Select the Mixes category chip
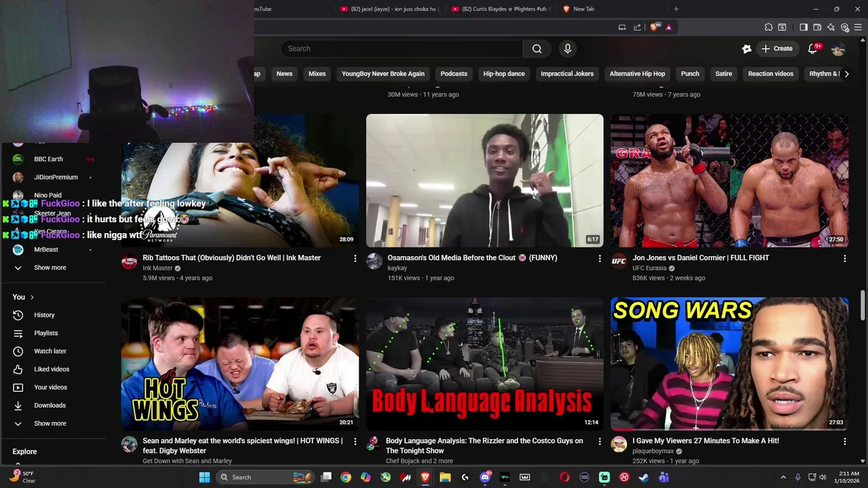This screenshot has width=868, height=488. click(317, 74)
